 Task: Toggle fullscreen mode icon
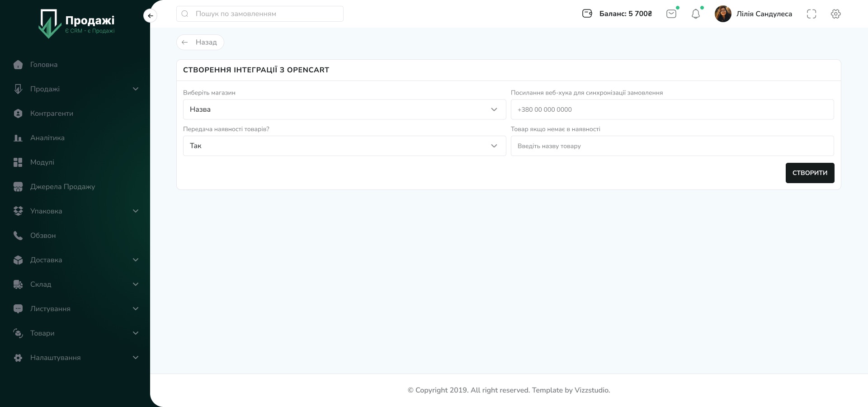(x=811, y=14)
